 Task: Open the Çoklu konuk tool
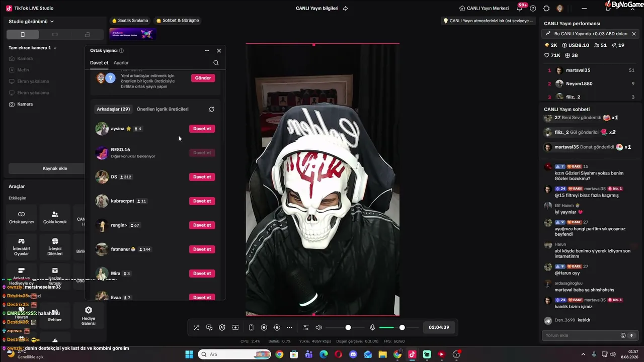(55, 217)
